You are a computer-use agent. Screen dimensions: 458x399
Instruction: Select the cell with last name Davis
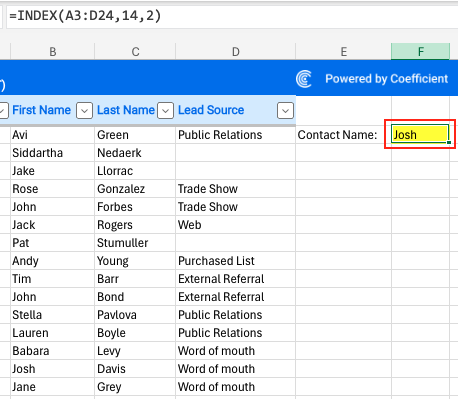[x=135, y=369]
